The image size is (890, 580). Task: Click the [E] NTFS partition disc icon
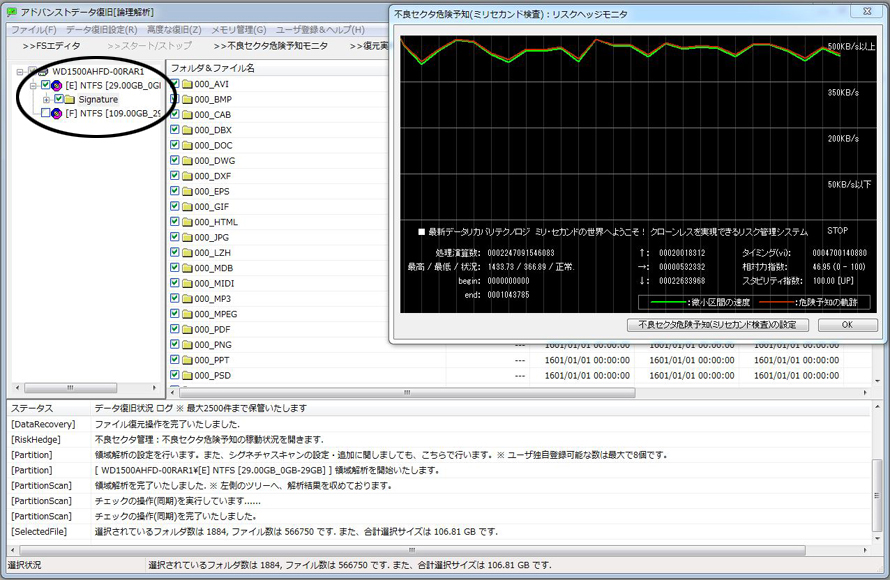[57, 86]
